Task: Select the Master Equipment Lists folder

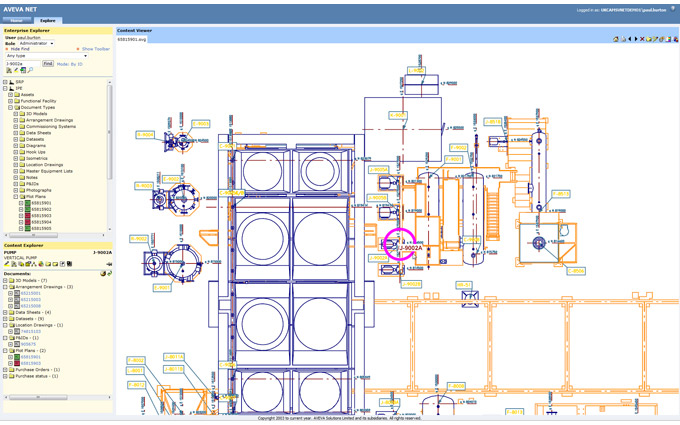Action: [49, 171]
